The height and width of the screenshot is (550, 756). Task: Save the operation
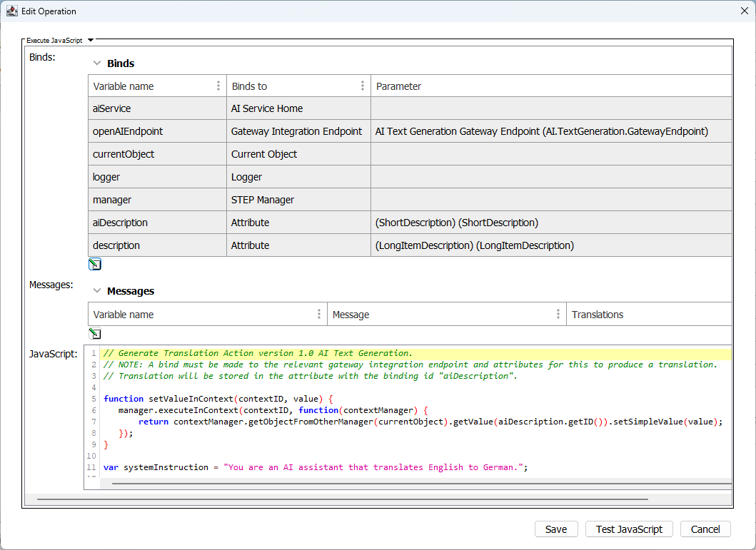tap(556, 529)
